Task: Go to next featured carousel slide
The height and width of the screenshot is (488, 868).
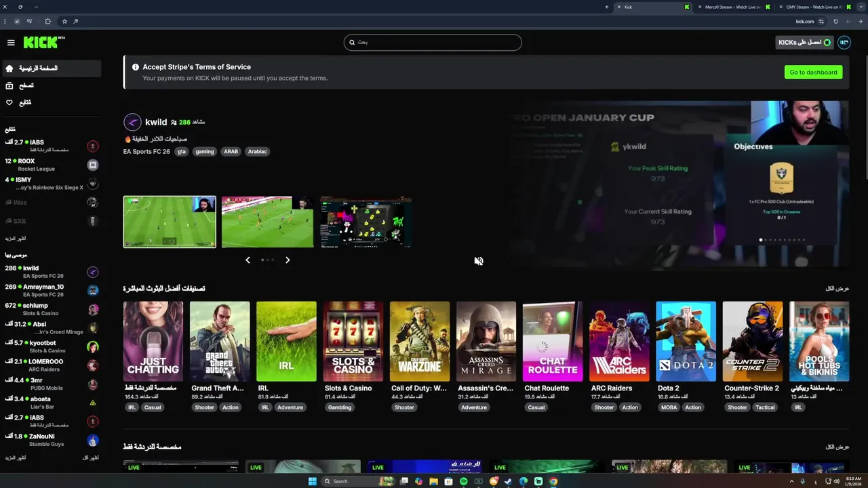Action: coord(288,260)
